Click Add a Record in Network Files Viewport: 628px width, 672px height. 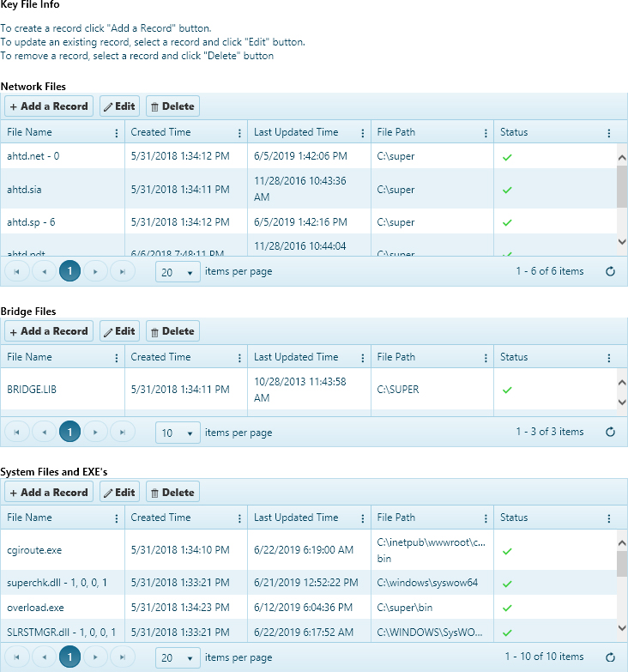tap(49, 106)
